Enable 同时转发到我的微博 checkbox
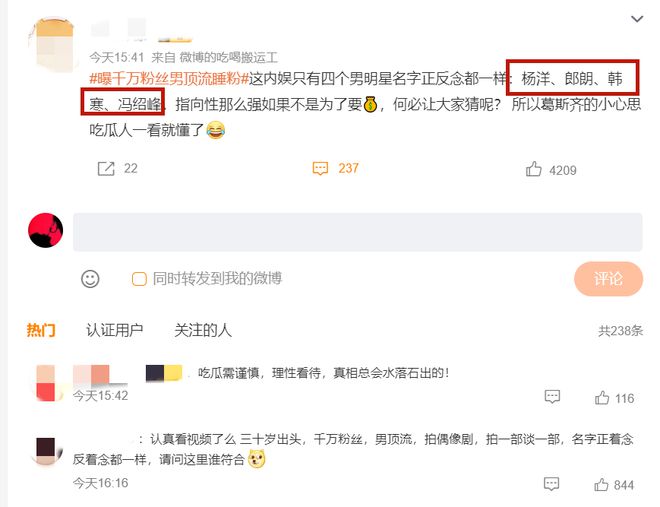The image size is (660, 507). click(x=139, y=279)
